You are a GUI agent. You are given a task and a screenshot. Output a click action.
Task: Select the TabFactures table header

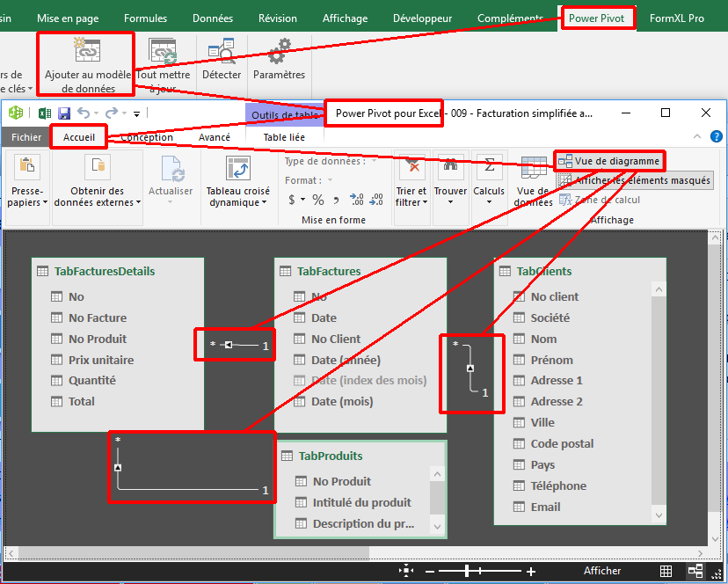click(x=329, y=271)
